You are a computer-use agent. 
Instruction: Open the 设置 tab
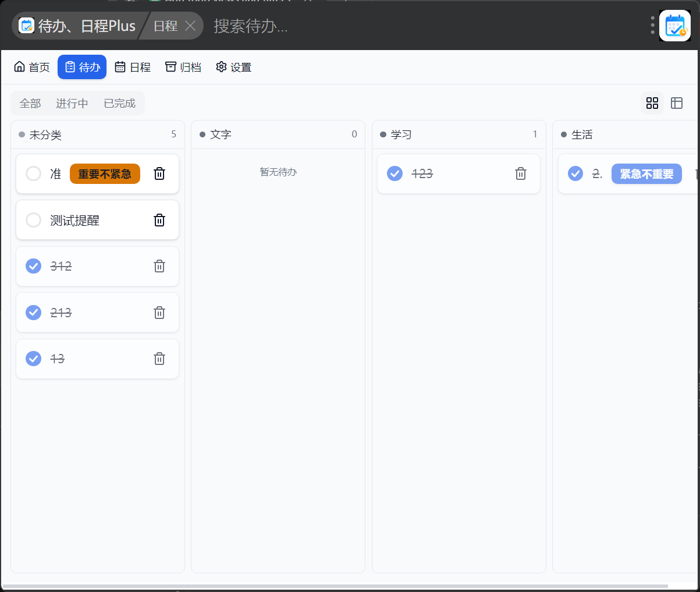233,67
